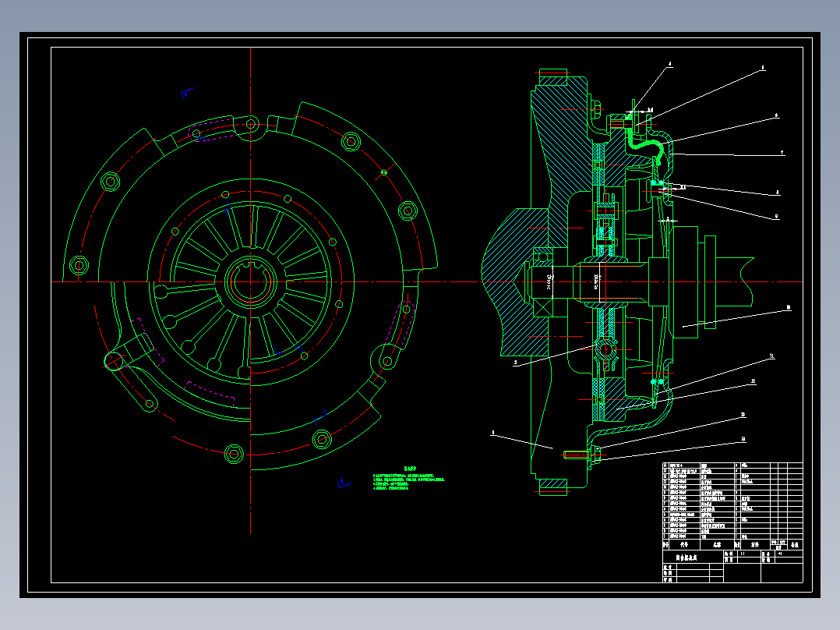Select callout label 14 near bottom stud

tap(743, 440)
